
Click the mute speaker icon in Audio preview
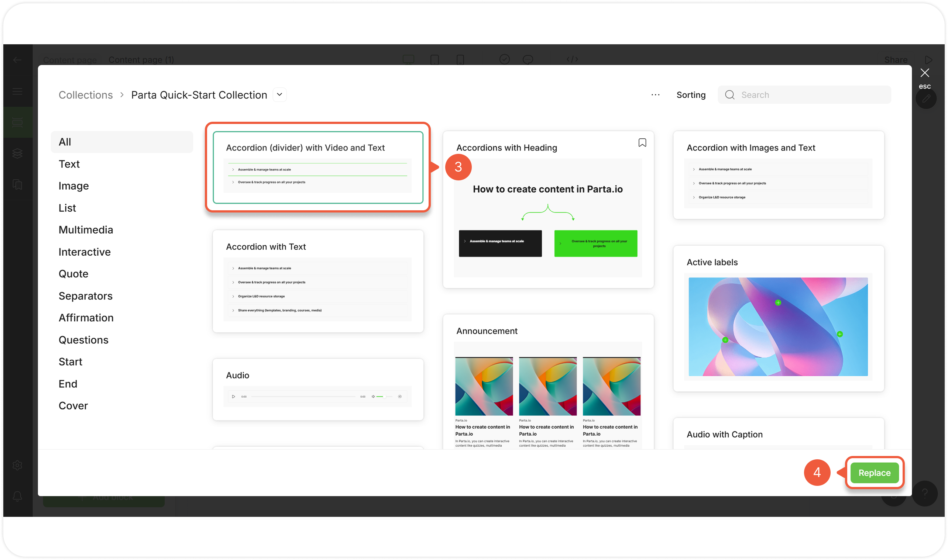click(373, 397)
